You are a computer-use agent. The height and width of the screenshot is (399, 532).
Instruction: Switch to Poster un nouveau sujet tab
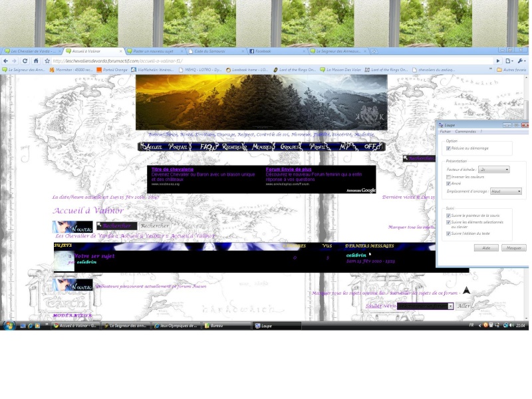pyautogui.click(x=154, y=51)
